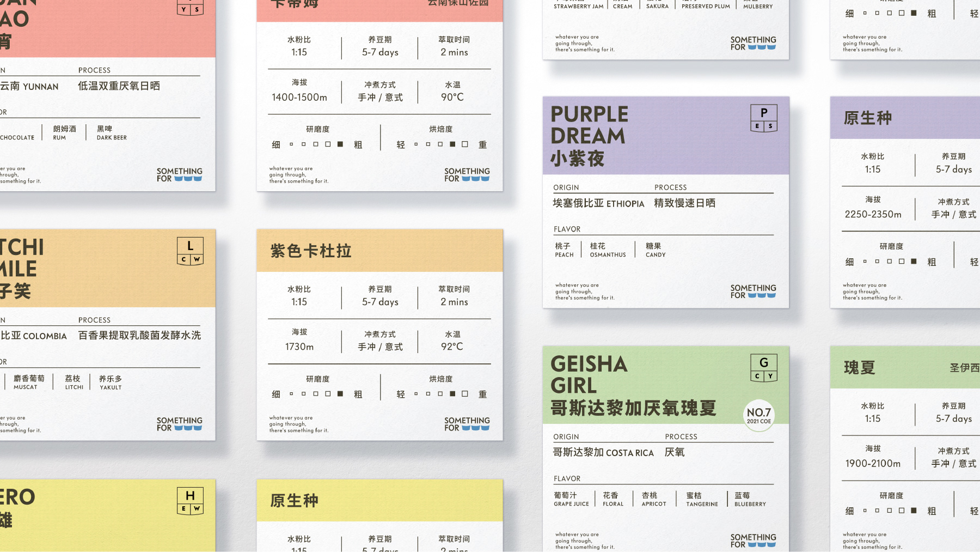
Task: Click filled 烘焙度 square on the 1400-1500m card
Action: click(x=452, y=144)
